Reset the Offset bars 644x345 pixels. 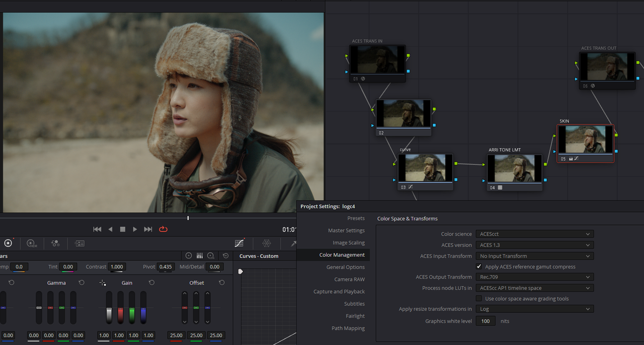click(x=221, y=283)
